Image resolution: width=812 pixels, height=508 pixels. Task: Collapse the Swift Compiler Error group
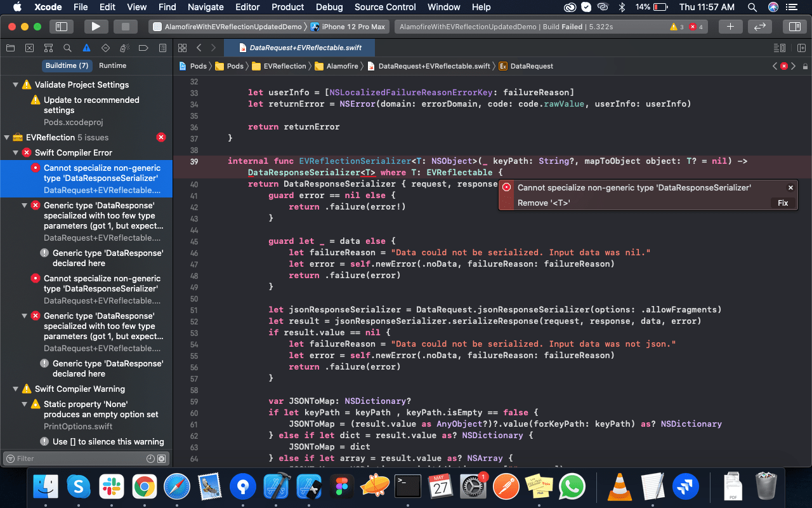[15, 152]
